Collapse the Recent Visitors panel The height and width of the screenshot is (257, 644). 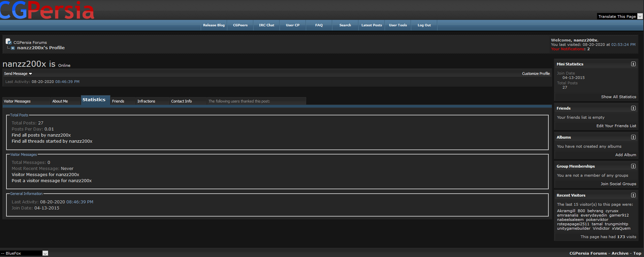click(x=633, y=195)
